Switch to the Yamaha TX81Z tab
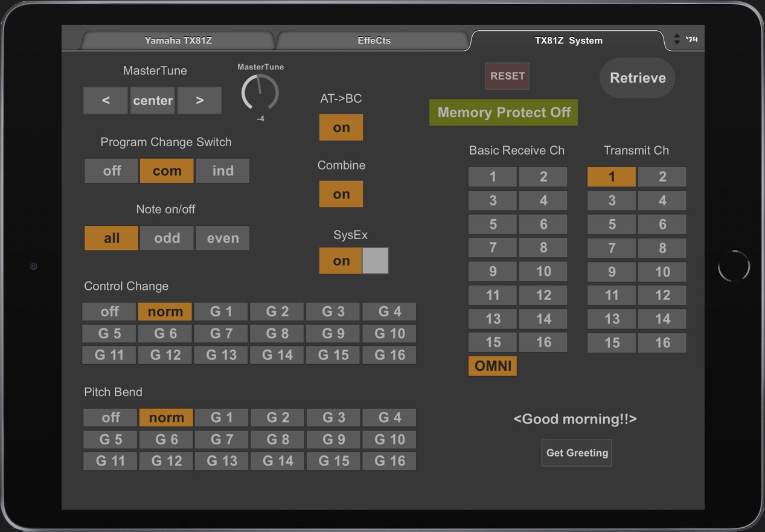This screenshot has width=765, height=532. tap(178, 40)
